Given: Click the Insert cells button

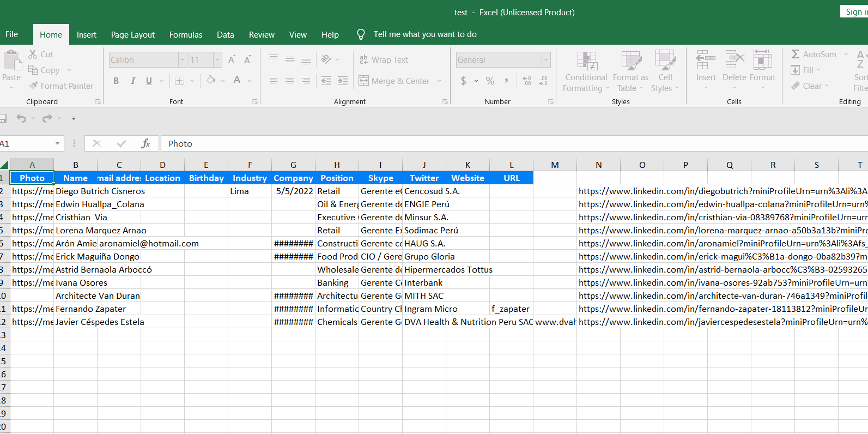Looking at the screenshot, I should tap(706, 70).
